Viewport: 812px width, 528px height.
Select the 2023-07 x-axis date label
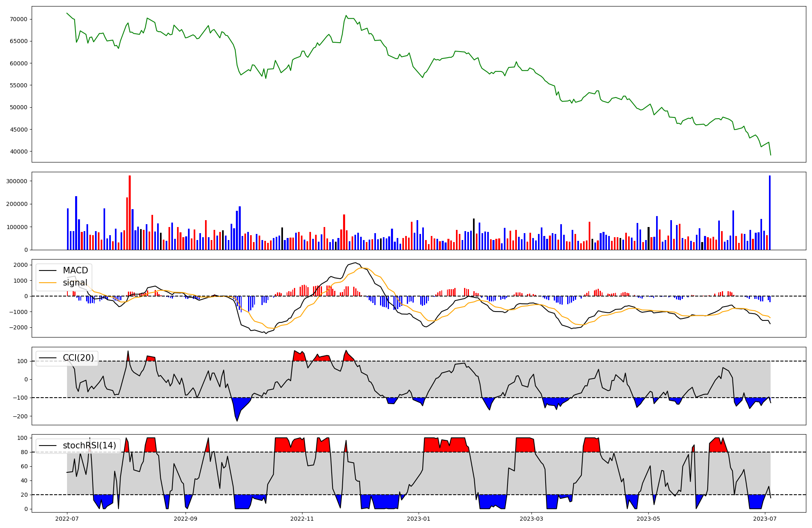click(x=765, y=519)
